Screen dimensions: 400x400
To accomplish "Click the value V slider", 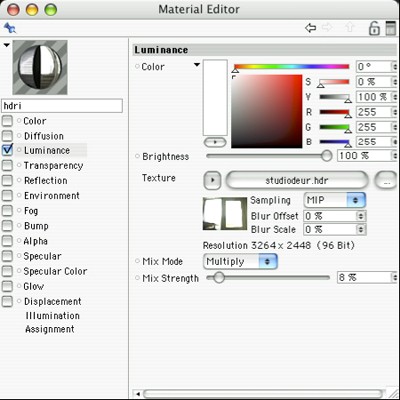I will 334,97.
